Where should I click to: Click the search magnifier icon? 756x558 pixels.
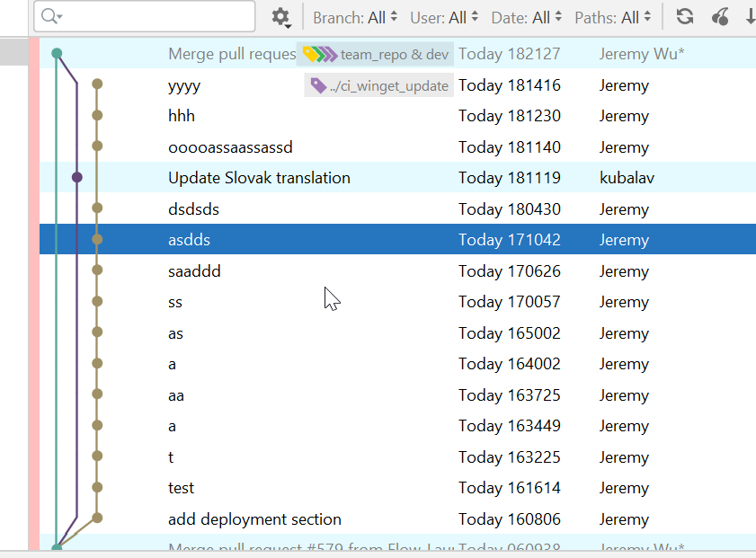click(x=51, y=16)
